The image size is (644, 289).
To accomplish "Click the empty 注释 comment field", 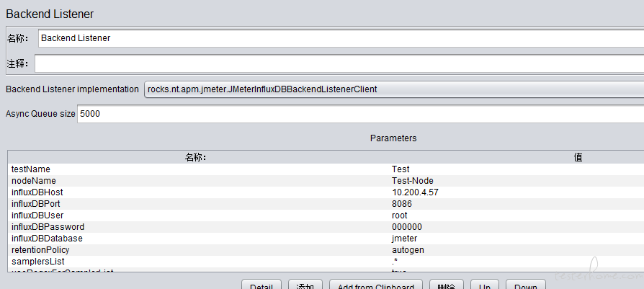I will click(339, 63).
